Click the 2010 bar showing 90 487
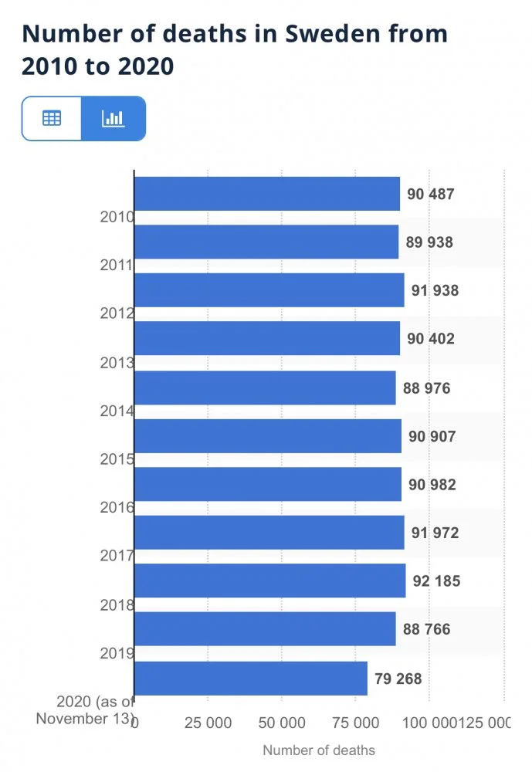 pos(267,194)
